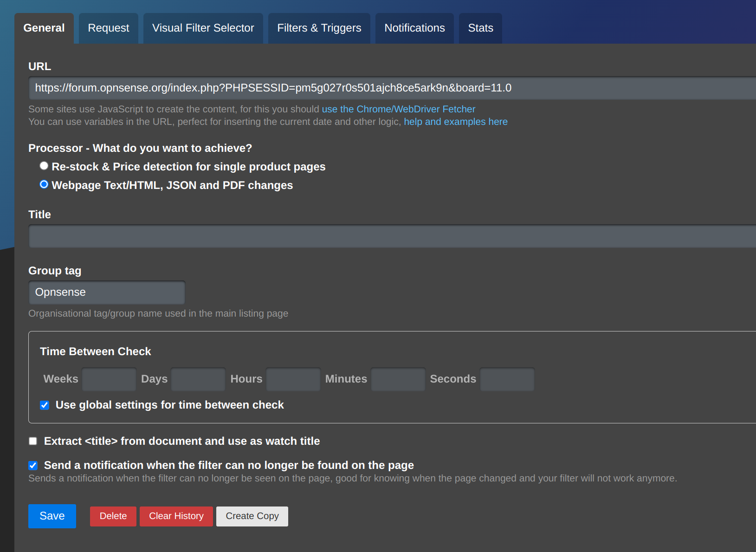Viewport: 756px width, 552px height.
Task: Enable Extract title from document checkbox
Action: 33,441
